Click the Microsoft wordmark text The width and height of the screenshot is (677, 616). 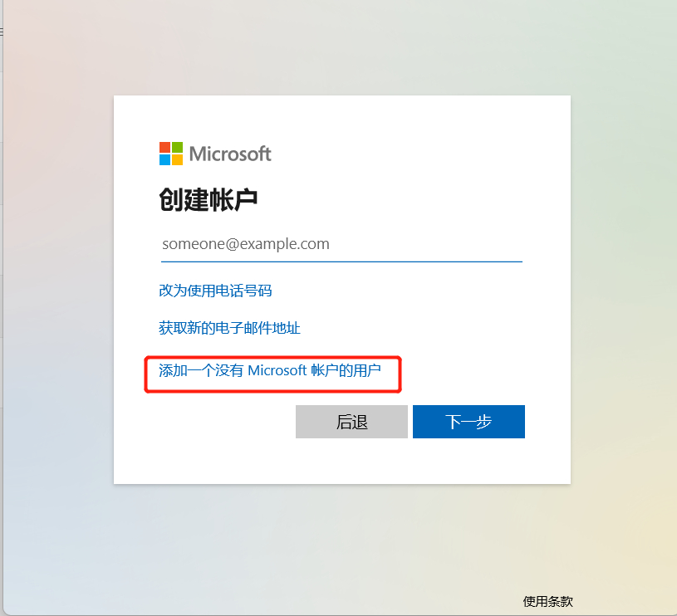[230, 154]
